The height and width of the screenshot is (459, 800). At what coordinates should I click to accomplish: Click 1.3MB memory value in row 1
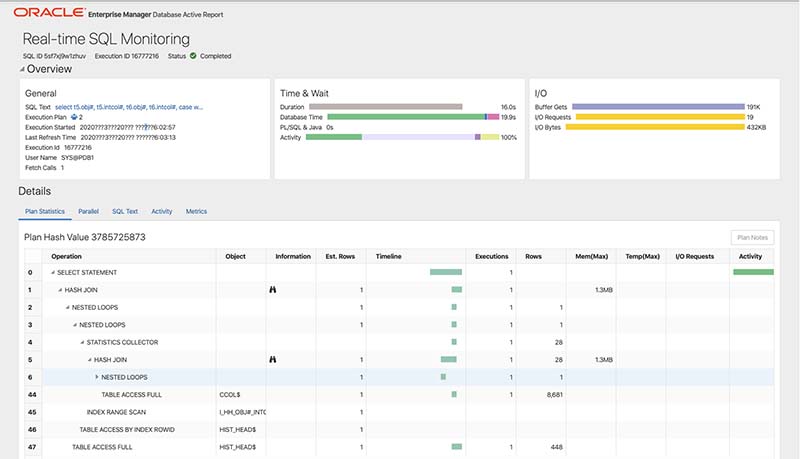(x=604, y=290)
